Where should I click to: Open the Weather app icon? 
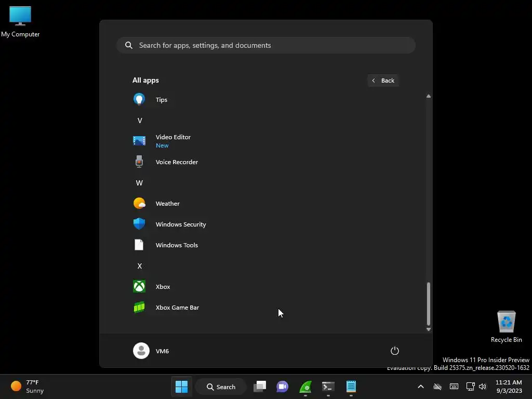139,203
